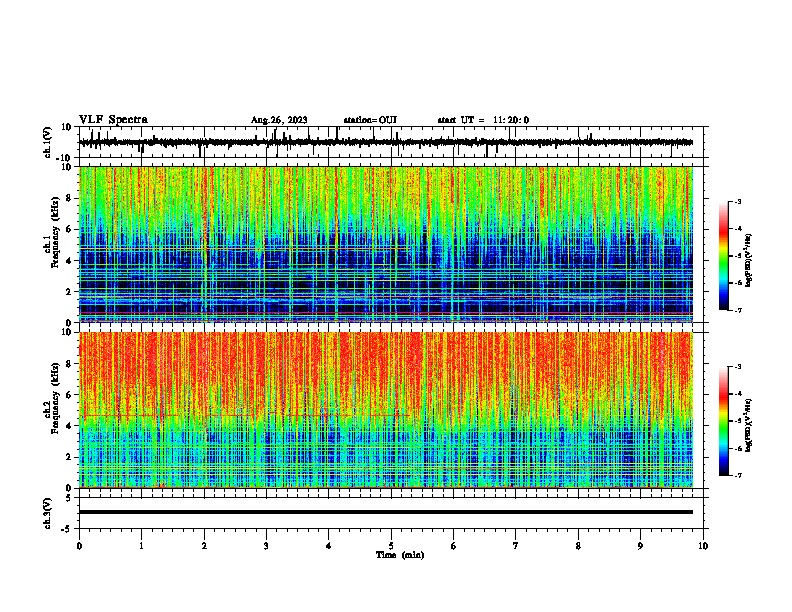Click time axis tick label 1
This screenshot has height=612, width=792.
(141, 546)
